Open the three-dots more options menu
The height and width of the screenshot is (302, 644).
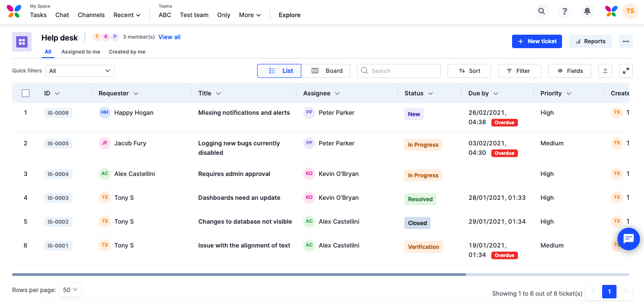[x=626, y=41]
